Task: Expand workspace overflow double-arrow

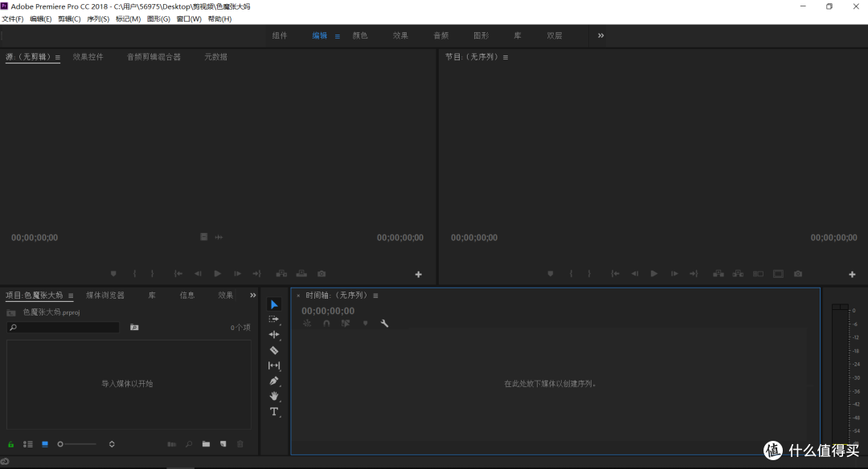Action: [600, 35]
